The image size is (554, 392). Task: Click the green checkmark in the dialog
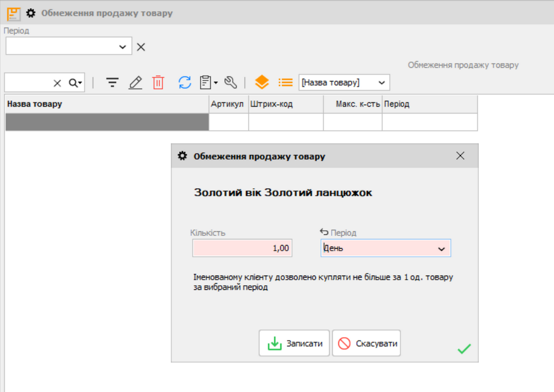point(464,348)
